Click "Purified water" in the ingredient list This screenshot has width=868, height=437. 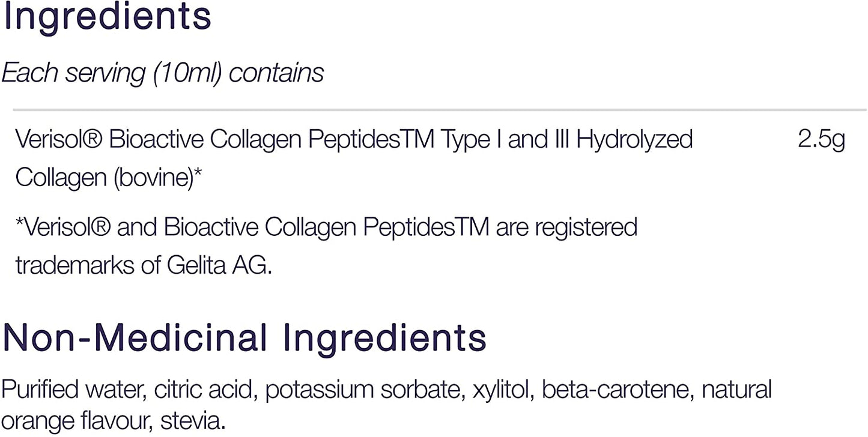coord(73,390)
